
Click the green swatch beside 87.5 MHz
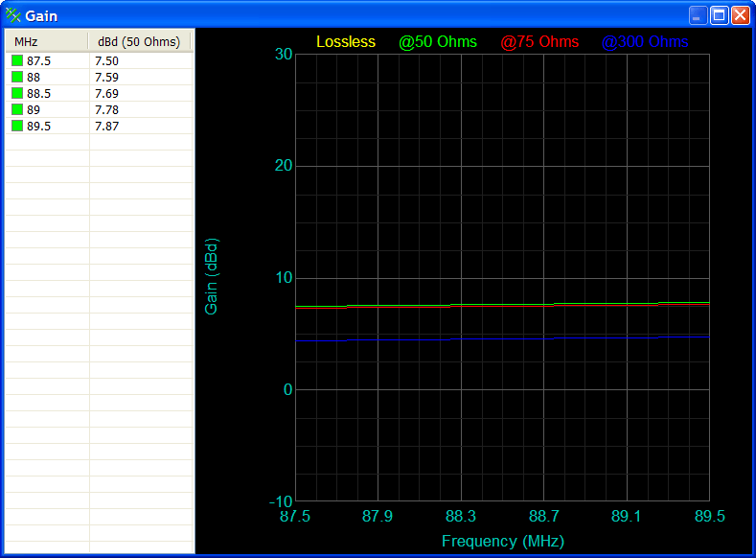click(17, 60)
